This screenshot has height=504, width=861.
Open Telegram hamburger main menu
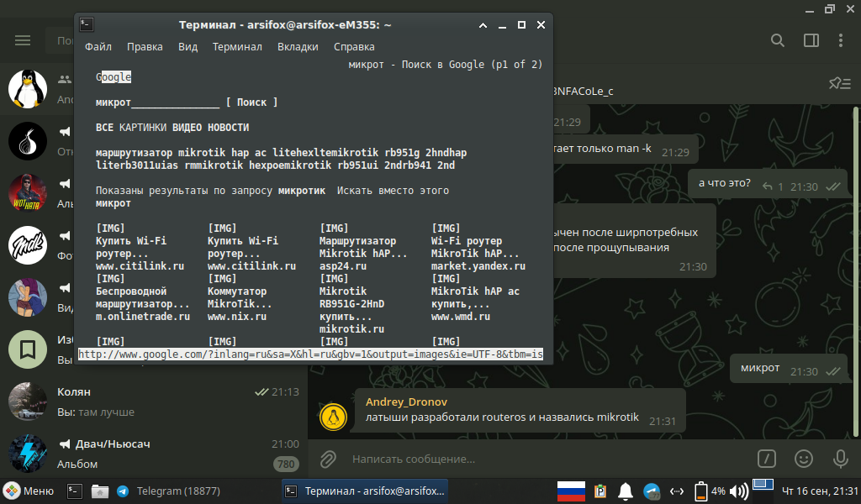click(x=23, y=40)
